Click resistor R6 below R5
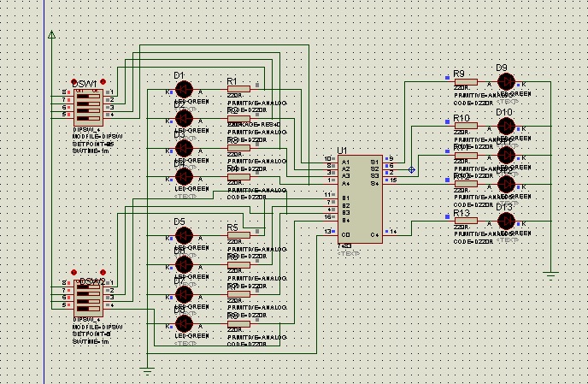 239,265
